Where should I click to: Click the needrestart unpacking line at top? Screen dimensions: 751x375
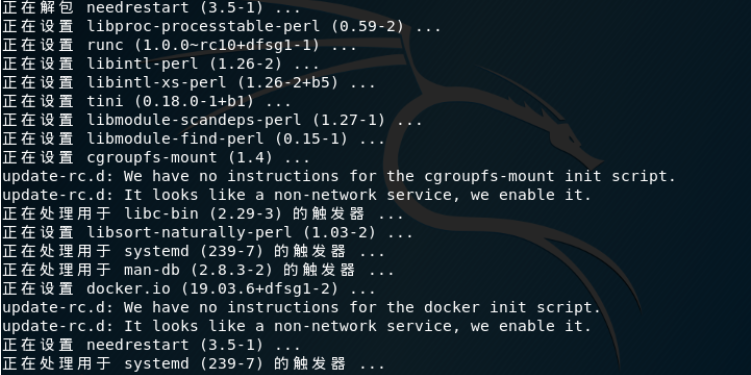tap(151, 8)
